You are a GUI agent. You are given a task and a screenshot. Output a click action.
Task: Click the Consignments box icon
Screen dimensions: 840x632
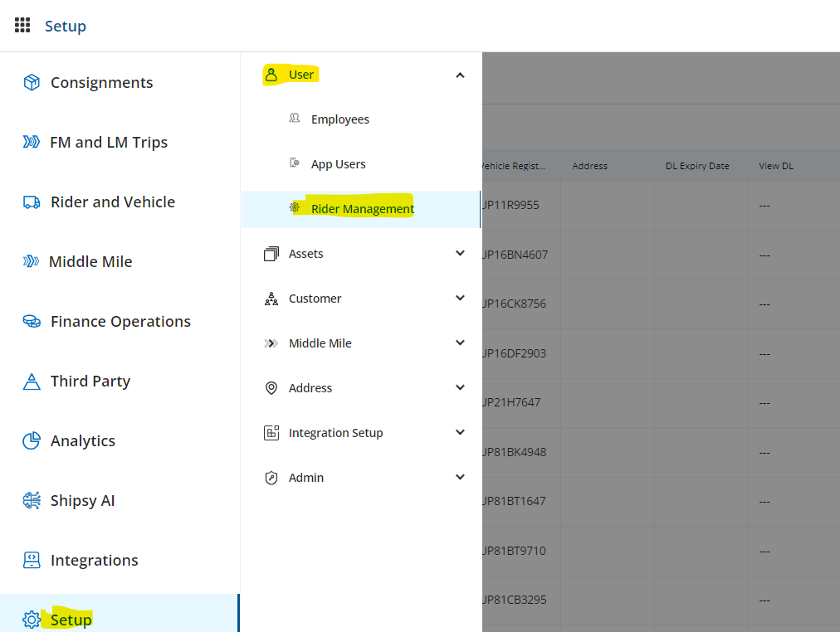[32, 82]
